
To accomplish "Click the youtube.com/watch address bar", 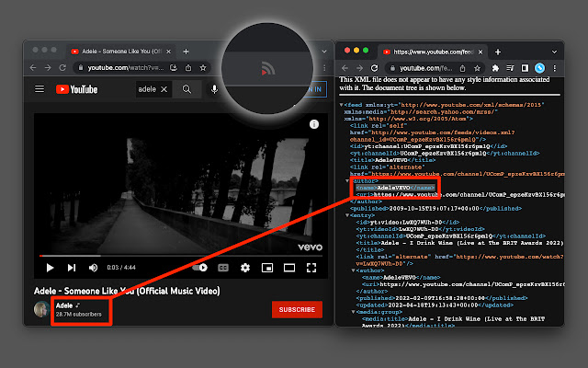I will coord(126,68).
